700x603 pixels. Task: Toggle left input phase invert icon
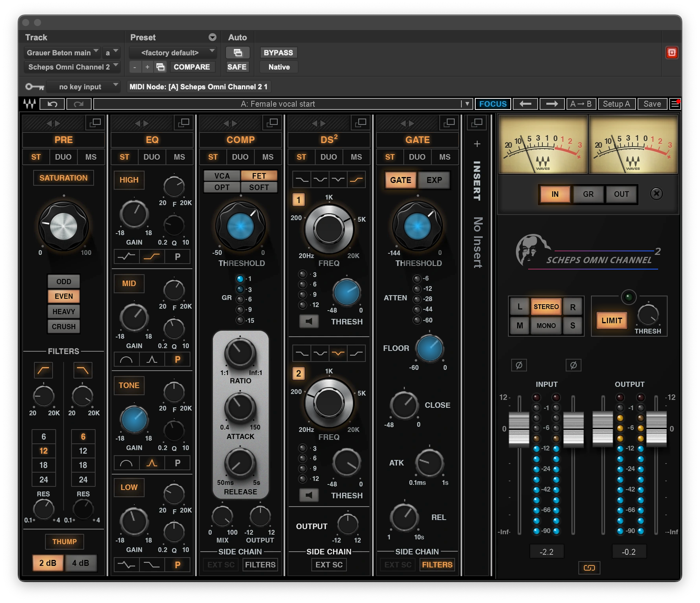(x=519, y=365)
